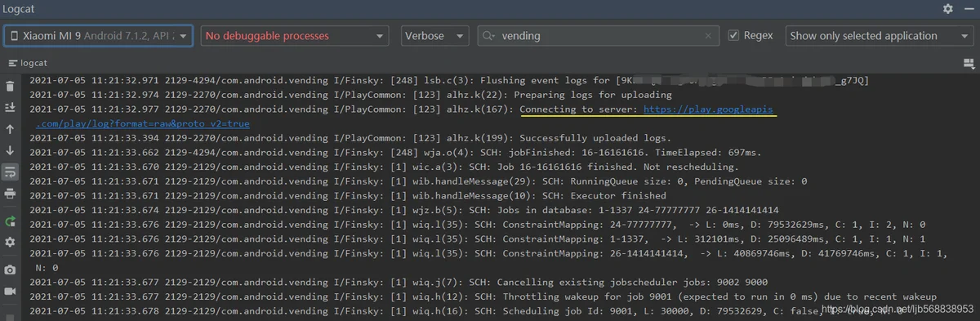Viewport: 980px width, 321px height.
Task: Open the No debuggable processes dropdown
Action: click(294, 36)
